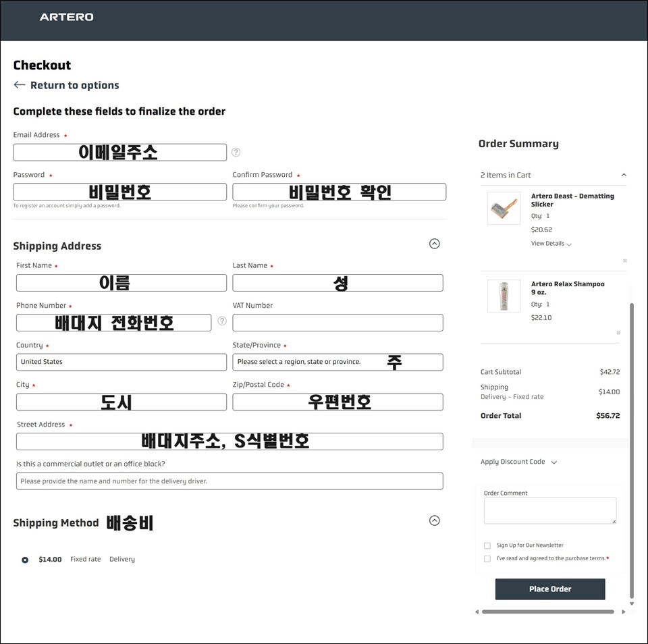Click the Street Address input field

click(x=230, y=441)
